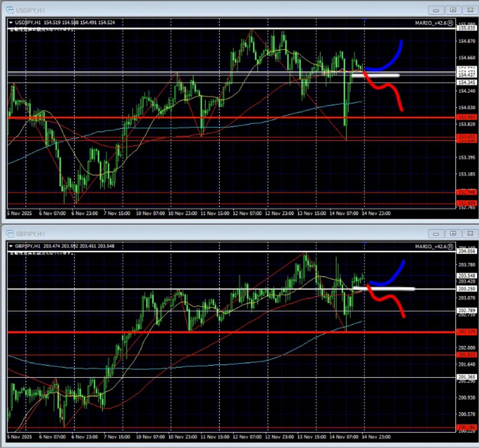Minimize the USDJPY,H1 chart window
Screen dimensions: 479x448
click(436, 10)
